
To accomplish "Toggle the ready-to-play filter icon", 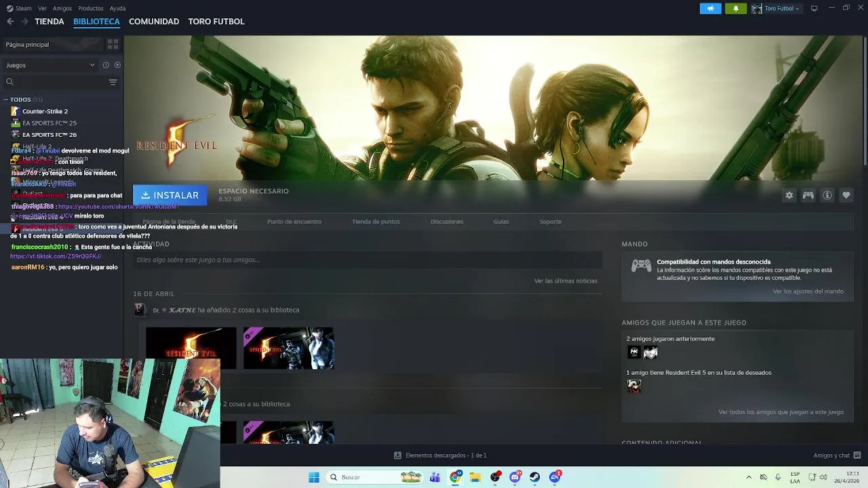I will 117,65.
